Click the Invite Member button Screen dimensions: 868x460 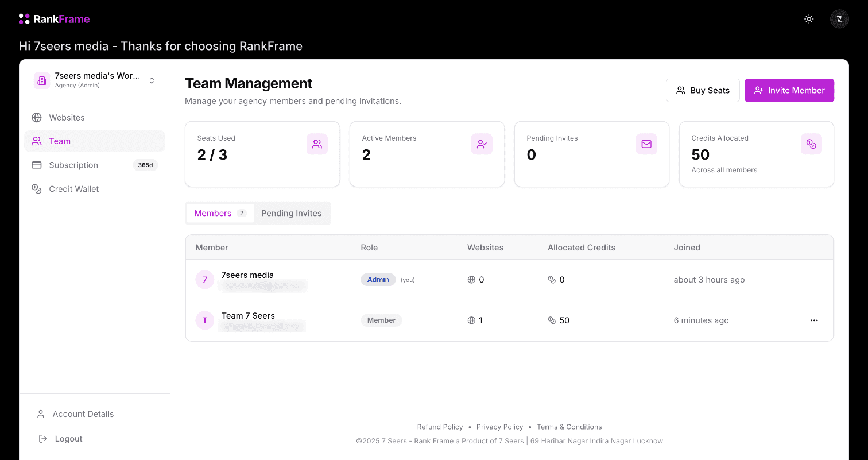789,90
